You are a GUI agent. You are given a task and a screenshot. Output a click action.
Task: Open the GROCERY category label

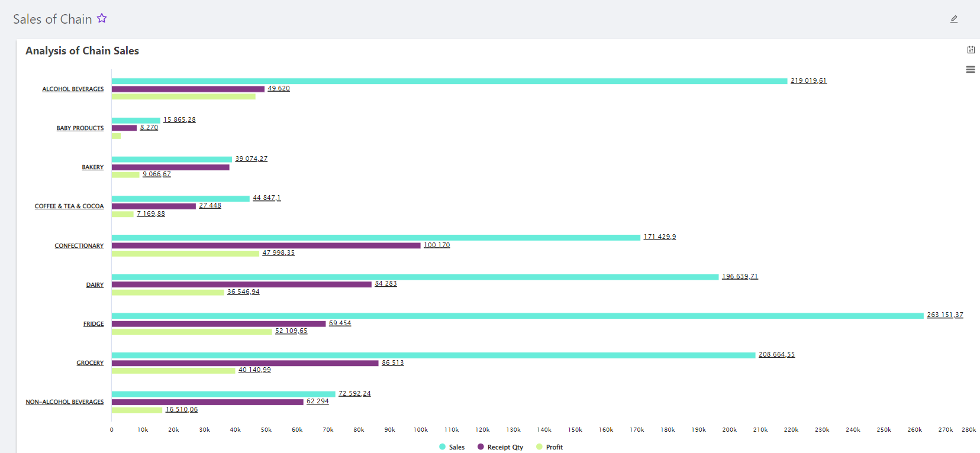[x=90, y=363]
